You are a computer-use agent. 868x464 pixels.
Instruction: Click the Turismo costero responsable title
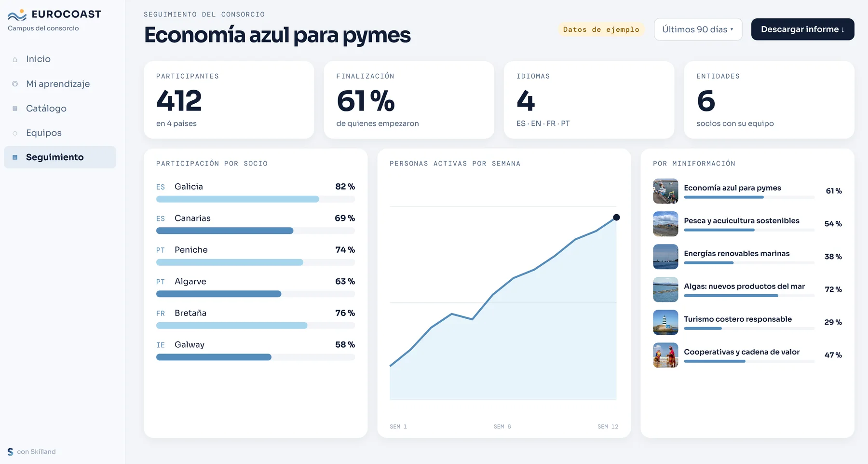pos(738,319)
